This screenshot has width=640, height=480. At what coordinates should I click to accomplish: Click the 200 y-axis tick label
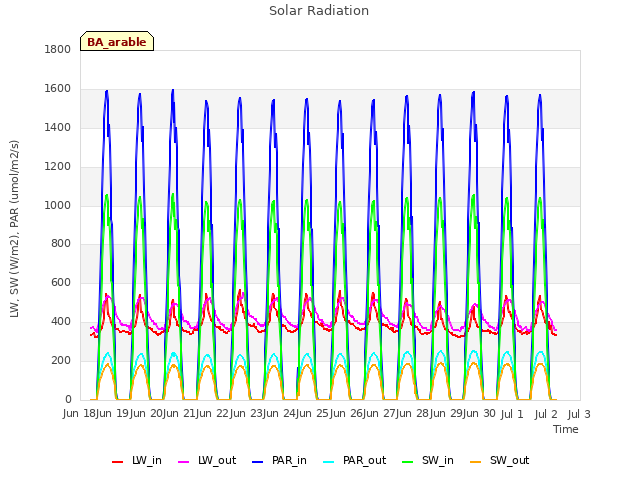[x=61, y=360]
